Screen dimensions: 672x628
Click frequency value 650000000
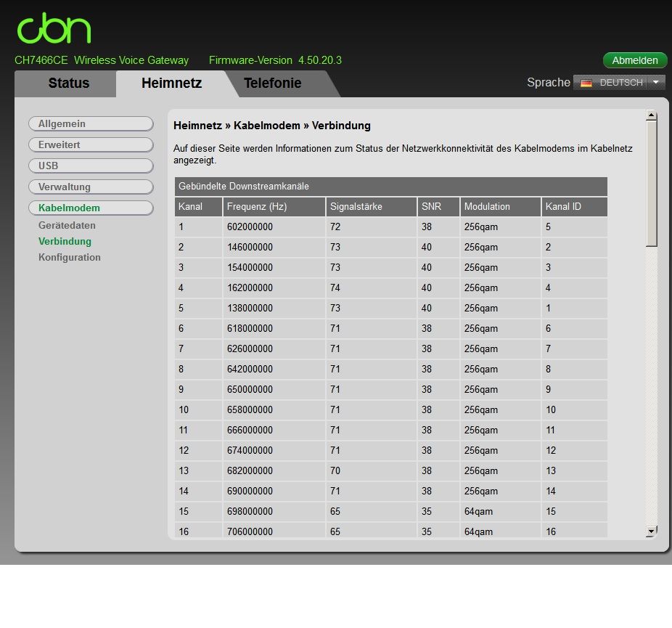point(250,390)
